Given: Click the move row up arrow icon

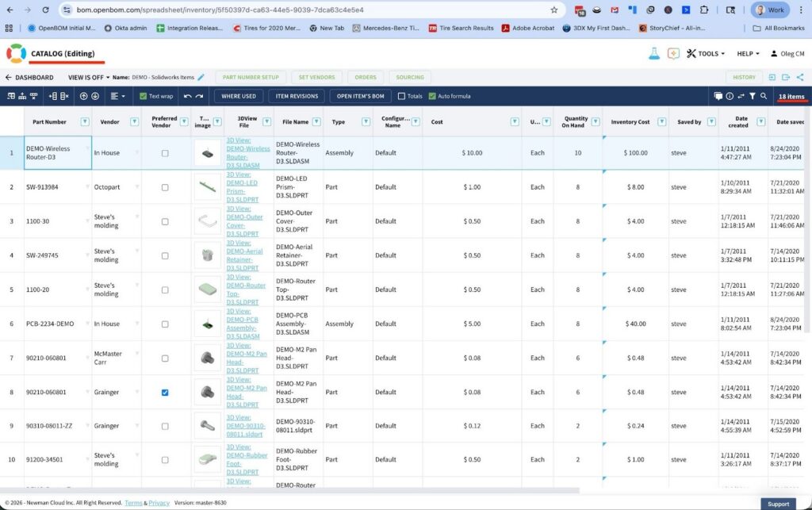Looking at the screenshot, I should coord(84,96).
